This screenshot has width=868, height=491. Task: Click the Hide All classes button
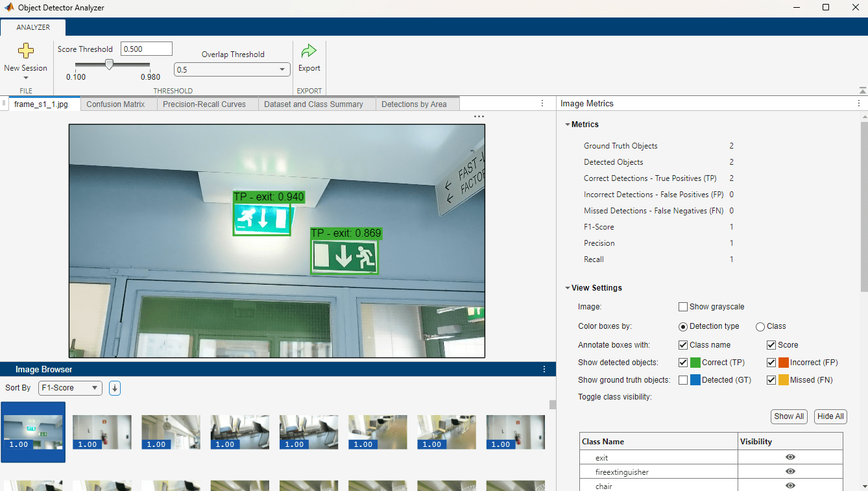pos(830,416)
